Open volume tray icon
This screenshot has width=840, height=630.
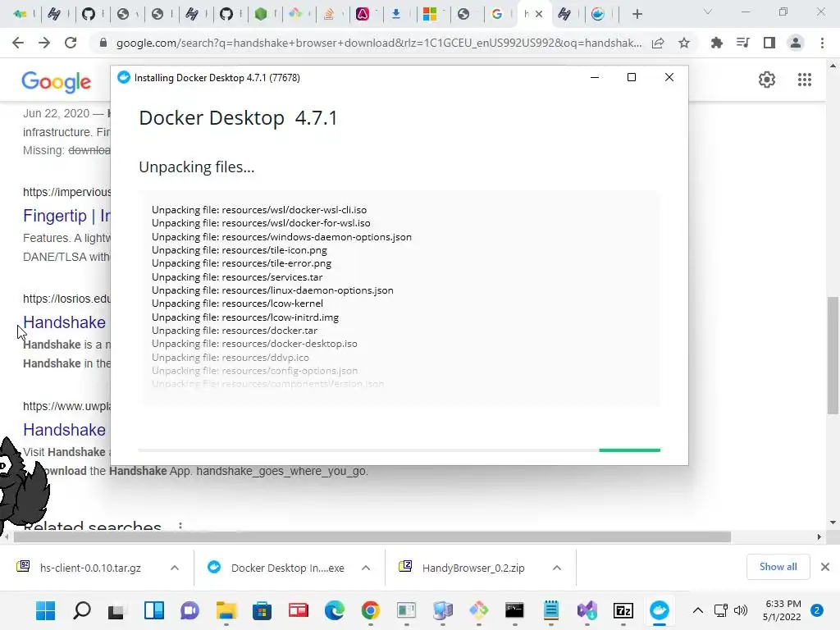pos(741,610)
